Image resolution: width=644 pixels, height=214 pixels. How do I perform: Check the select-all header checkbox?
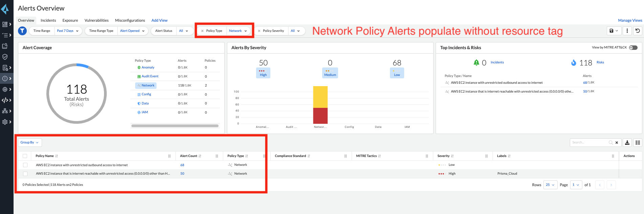click(25, 156)
